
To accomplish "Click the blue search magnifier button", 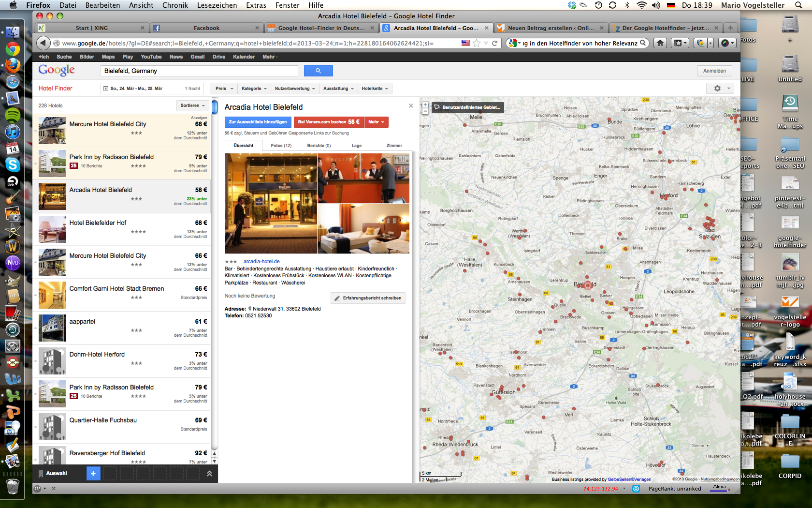I will [318, 71].
